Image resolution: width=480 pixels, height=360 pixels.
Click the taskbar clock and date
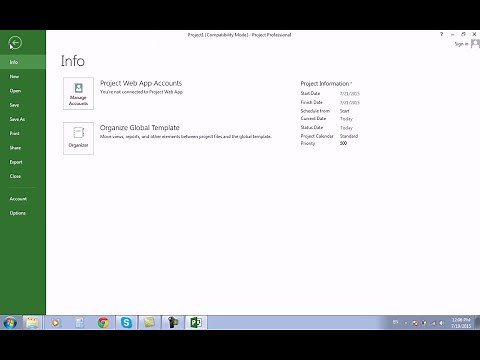point(461,323)
